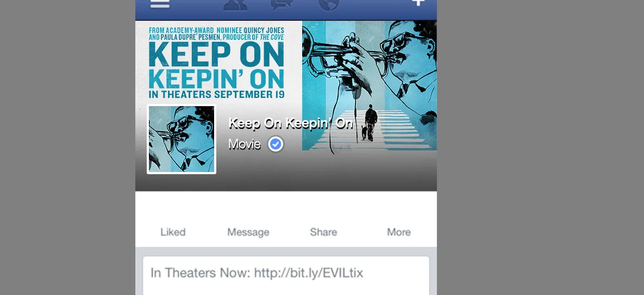The height and width of the screenshot is (295, 644).
Task: Click the white Keep On Keepin' On page title
Action: (x=290, y=123)
